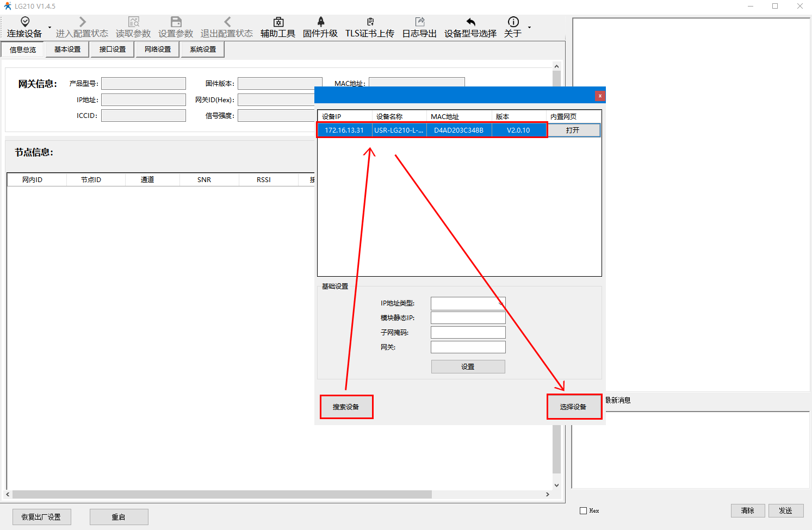Close the device search dialog
The height and width of the screenshot is (530, 812).
(x=599, y=96)
